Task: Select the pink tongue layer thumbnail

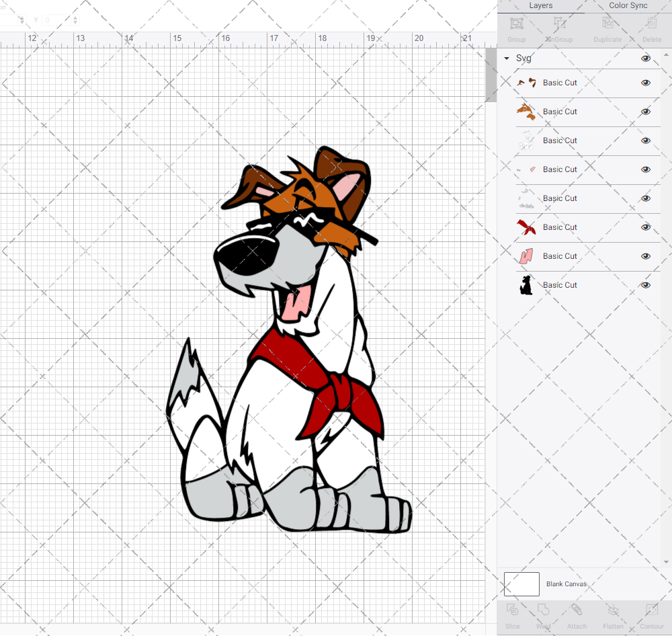Action: point(526,256)
